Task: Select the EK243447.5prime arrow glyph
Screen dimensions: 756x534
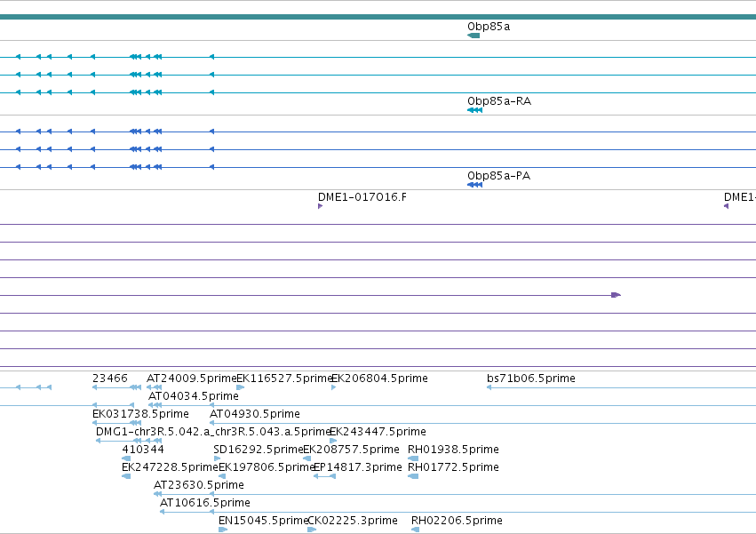Action: coord(333,441)
